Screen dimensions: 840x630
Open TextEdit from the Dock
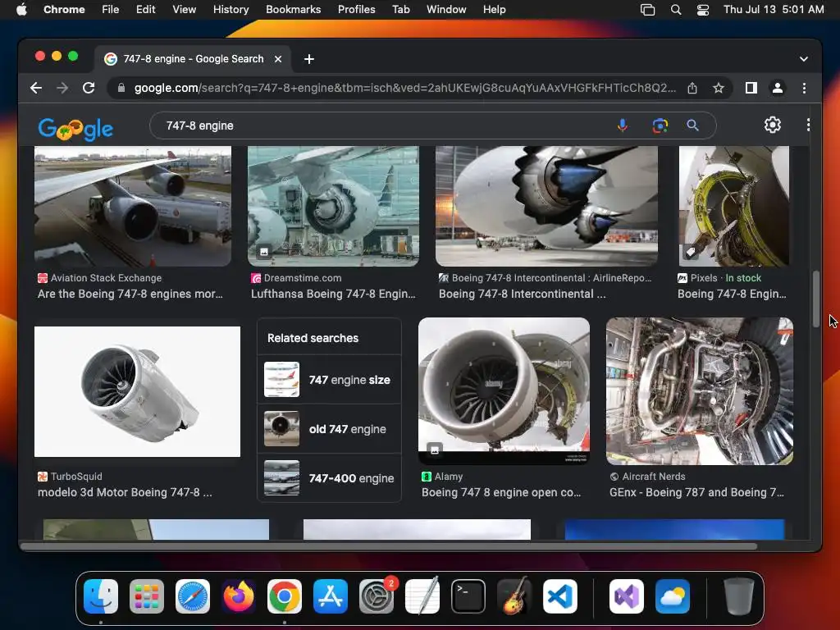(x=422, y=596)
